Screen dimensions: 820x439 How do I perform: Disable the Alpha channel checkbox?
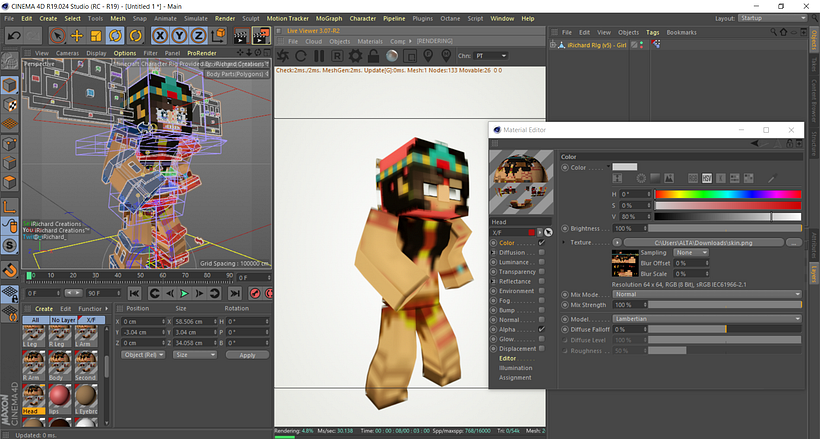point(542,329)
